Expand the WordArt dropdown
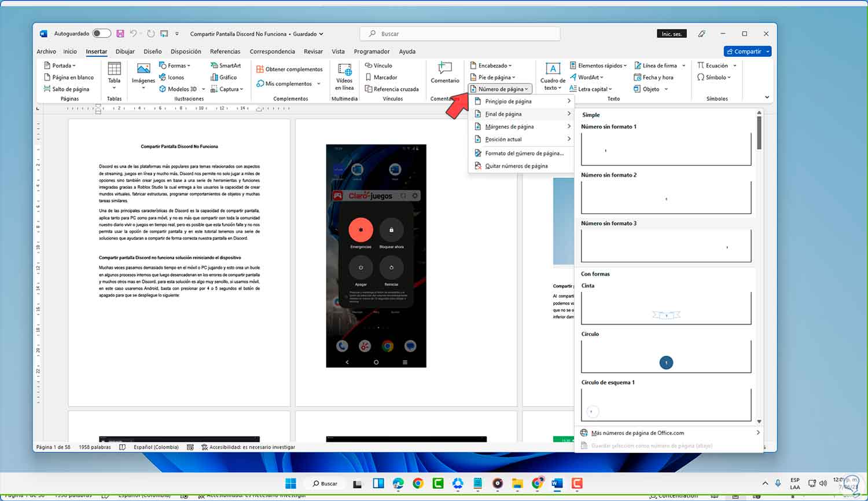 coord(587,77)
